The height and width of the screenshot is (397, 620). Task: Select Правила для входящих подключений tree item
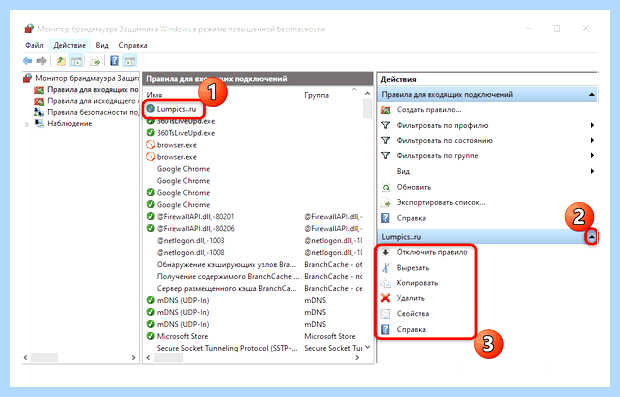pyautogui.click(x=93, y=90)
